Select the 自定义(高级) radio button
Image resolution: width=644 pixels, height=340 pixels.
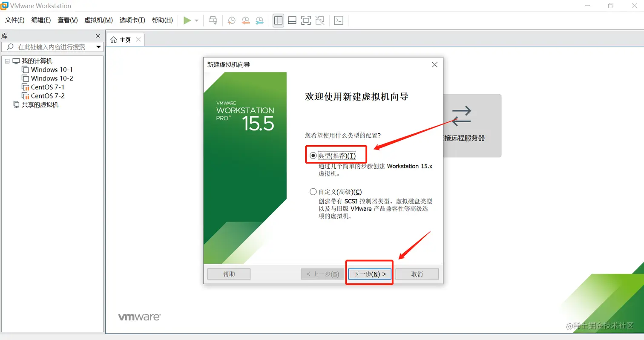tap(313, 192)
